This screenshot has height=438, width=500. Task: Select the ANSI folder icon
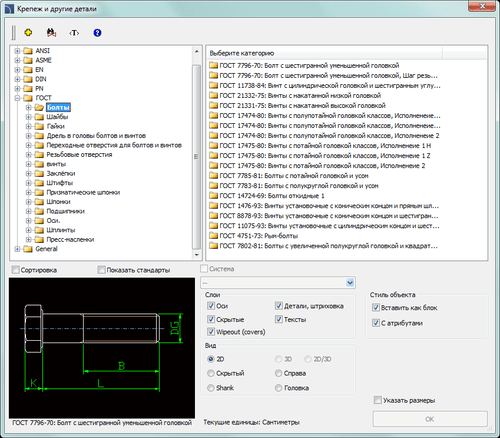point(28,51)
